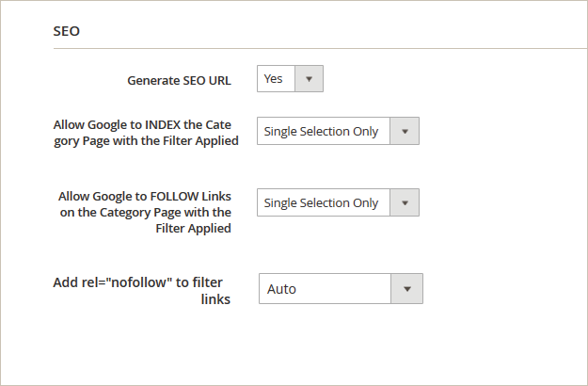588x386 pixels.
Task: Click the 'Add rel="nofollow" to filter links' label
Action: (142, 290)
